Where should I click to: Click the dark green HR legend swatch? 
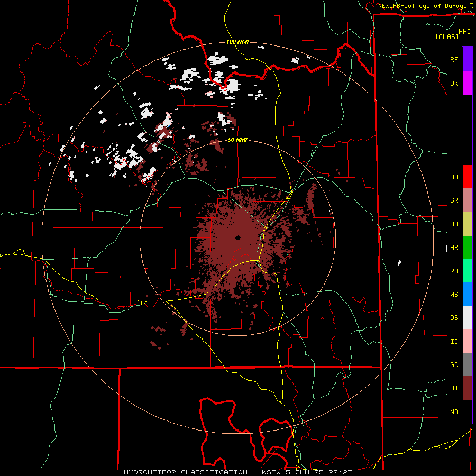point(467,248)
